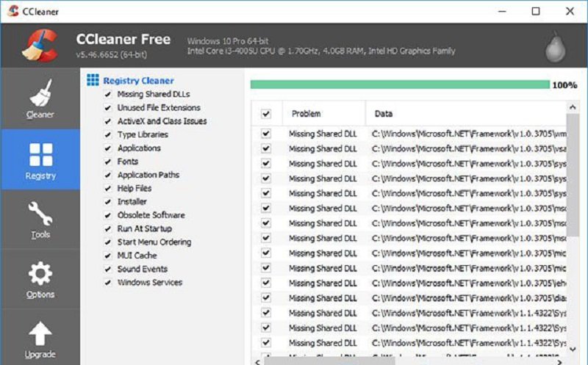Toggle Missing Shared DLLs checkbox
588x365 pixels.
(108, 95)
